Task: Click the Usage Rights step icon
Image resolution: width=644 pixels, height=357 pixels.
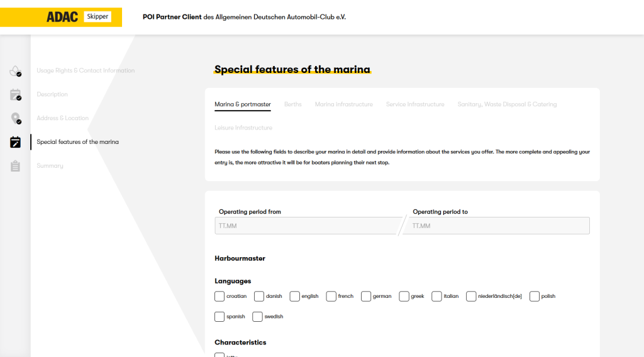Action: 15,71
